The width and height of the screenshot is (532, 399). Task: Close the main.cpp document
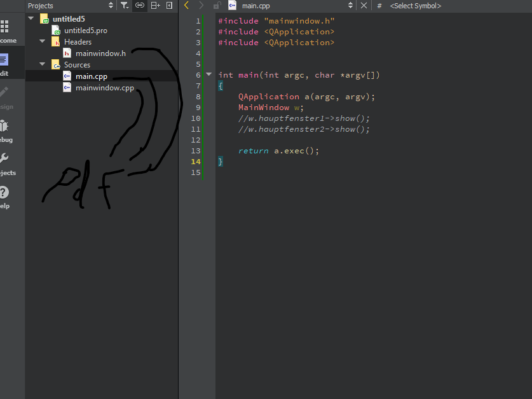click(364, 5)
